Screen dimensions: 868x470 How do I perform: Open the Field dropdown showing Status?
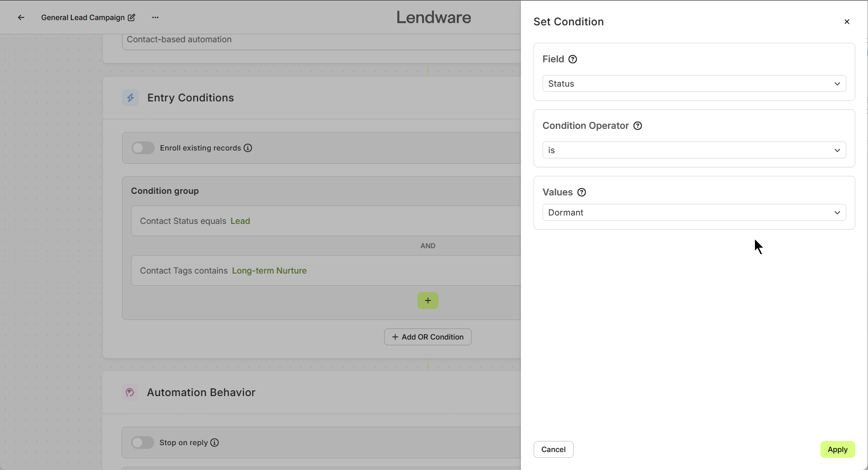pos(694,83)
